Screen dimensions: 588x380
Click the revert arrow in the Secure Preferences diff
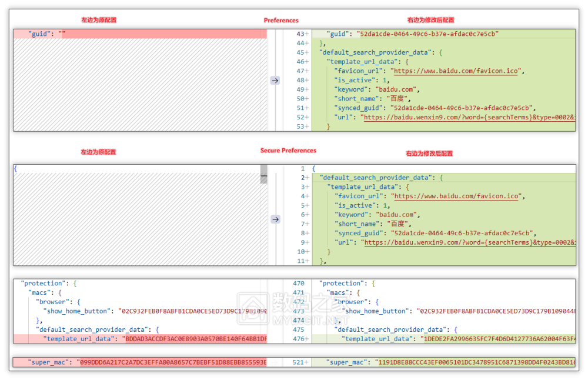(275, 219)
